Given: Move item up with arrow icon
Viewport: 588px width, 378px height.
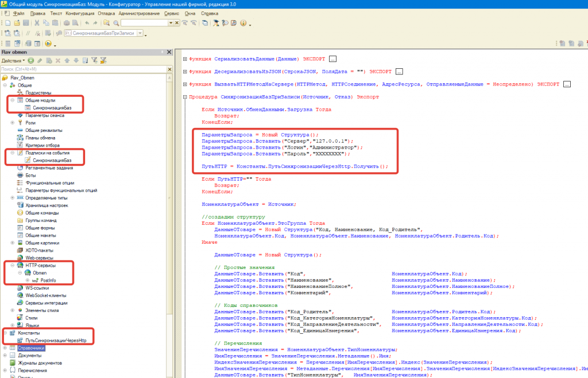Looking at the screenshot, I should 67,61.
